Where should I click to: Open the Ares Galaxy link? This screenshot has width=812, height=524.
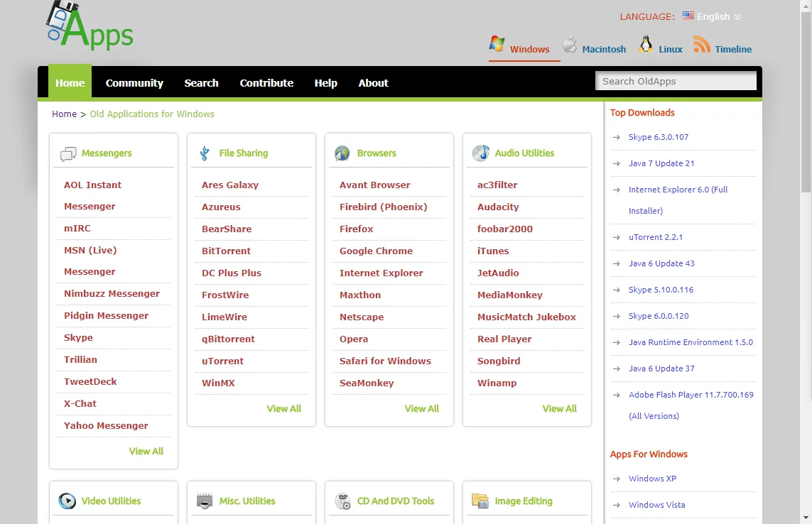coord(230,185)
